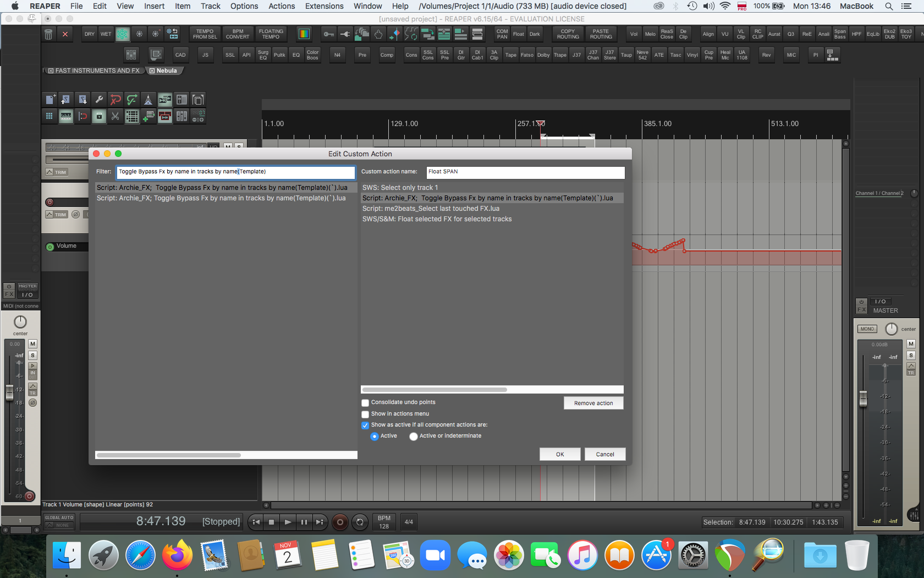This screenshot has width=924, height=578.
Task: Toggle the metronome icon
Action: 148,100
